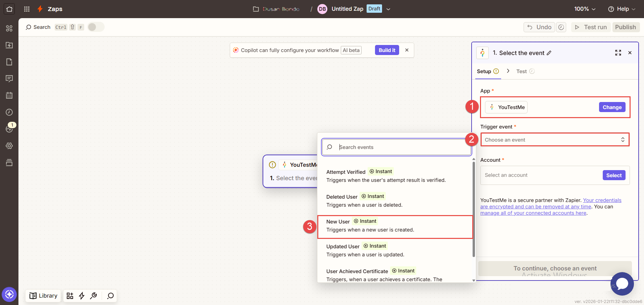The height and width of the screenshot is (305, 644).
Task: Click the orange Zaps lightning logo
Action: point(40,9)
